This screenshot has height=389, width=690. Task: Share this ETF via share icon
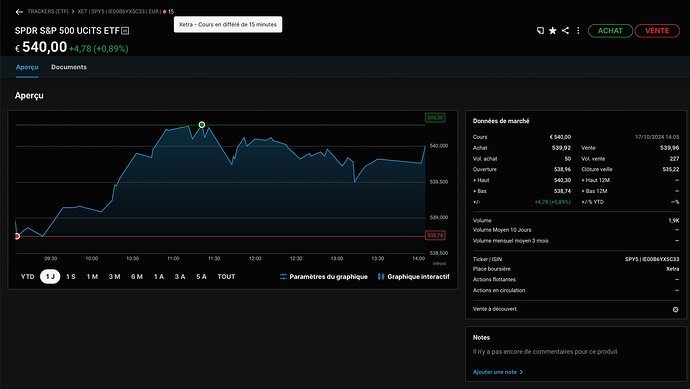pos(565,30)
